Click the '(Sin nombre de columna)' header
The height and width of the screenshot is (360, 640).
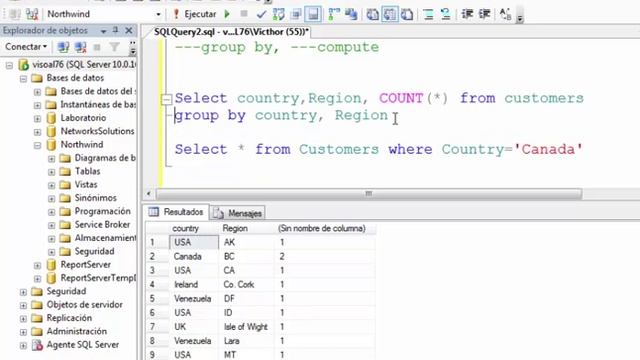click(325, 229)
